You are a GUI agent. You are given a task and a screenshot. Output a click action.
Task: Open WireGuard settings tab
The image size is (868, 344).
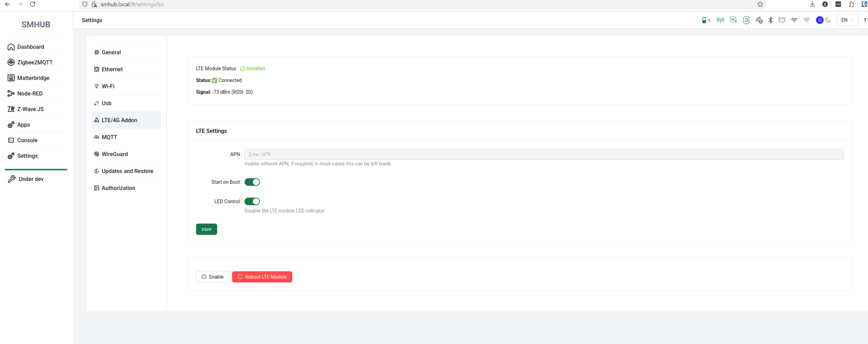(x=115, y=154)
